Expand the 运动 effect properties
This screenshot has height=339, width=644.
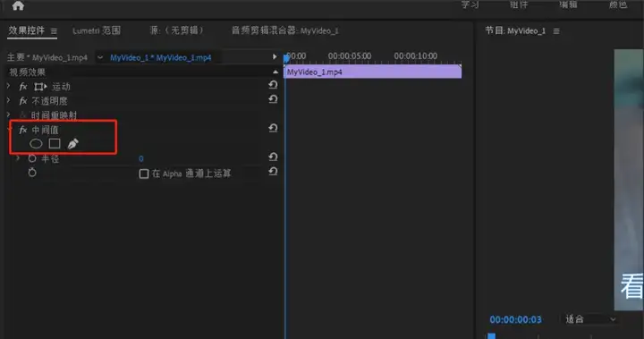coord(8,86)
